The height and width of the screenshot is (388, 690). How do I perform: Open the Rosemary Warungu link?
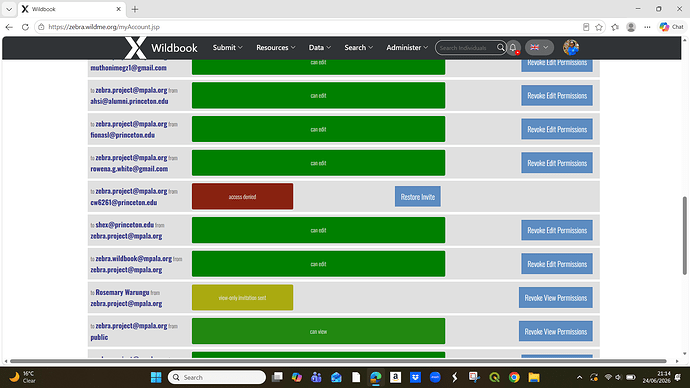point(122,293)
